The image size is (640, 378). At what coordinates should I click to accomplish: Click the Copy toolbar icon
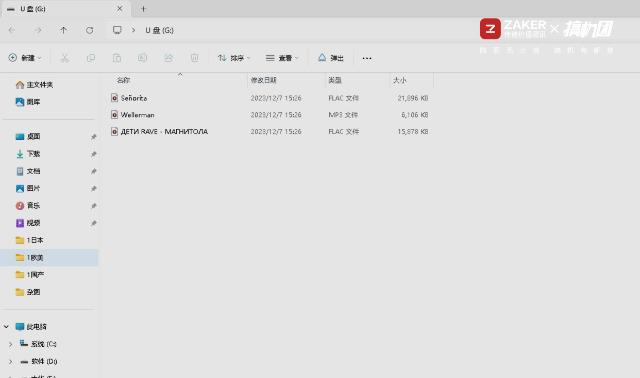pyautogui.click(x=91, y=58)
